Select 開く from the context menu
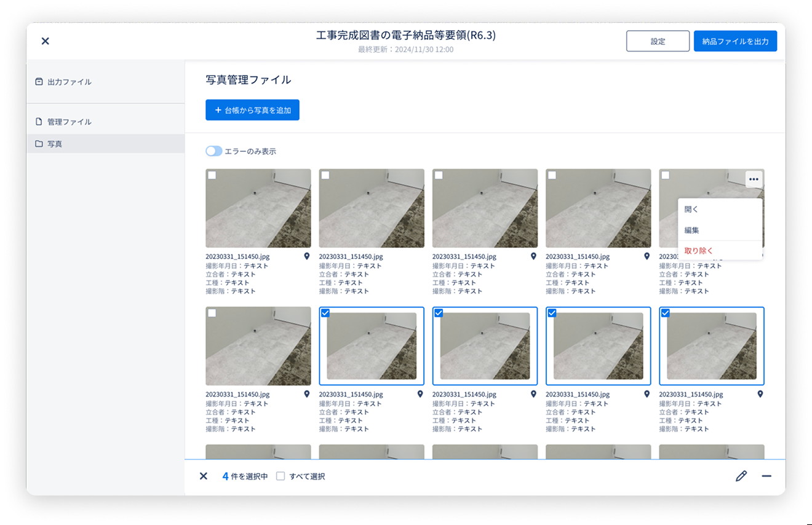This screenshot has width=812, height=525. click(x=692, y=209)
